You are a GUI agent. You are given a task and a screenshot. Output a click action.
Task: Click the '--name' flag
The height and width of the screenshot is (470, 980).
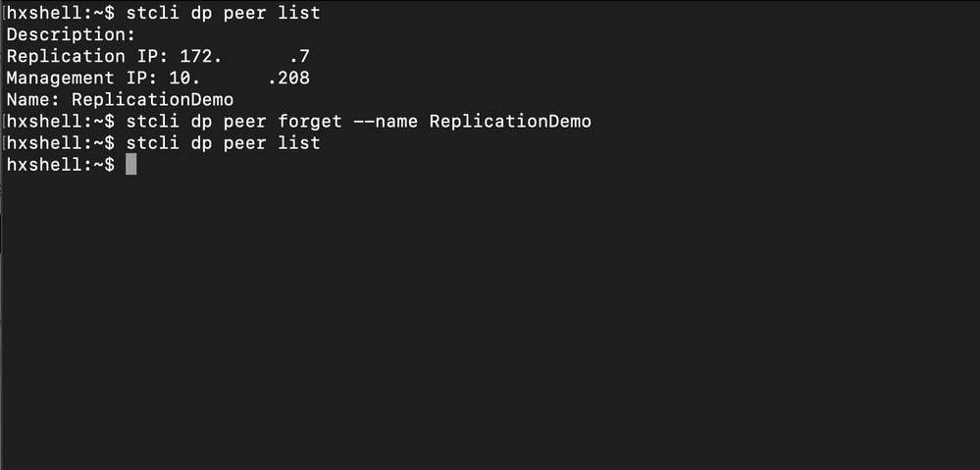click(x=386, y=122)
